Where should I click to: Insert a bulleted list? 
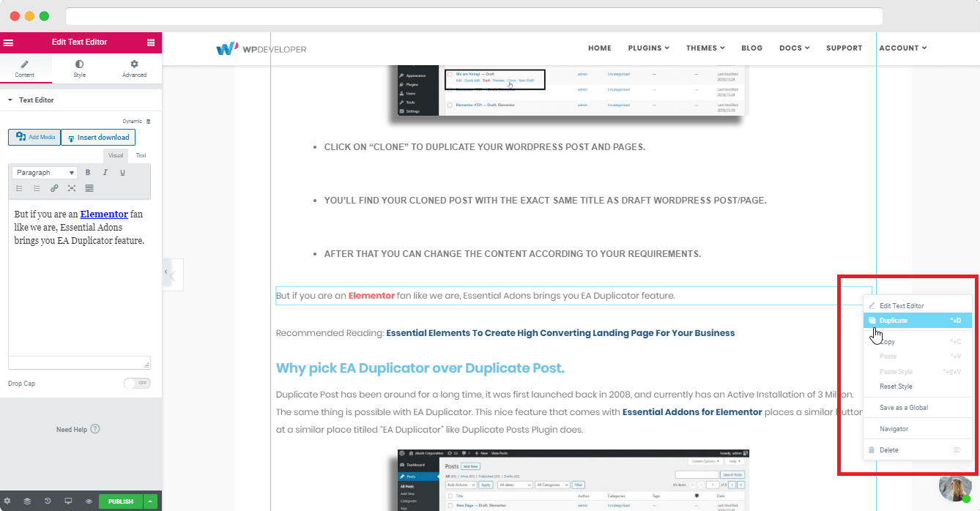point(20,188)
